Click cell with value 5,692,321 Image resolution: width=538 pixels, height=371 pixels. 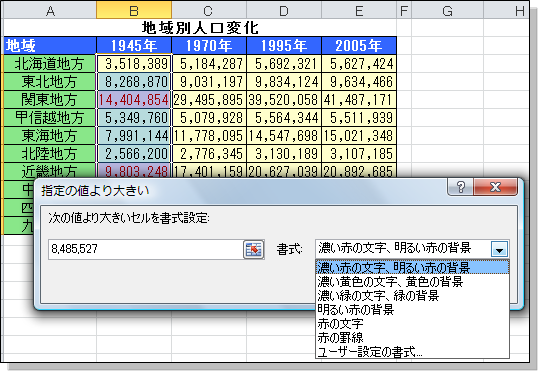(284, 63)
